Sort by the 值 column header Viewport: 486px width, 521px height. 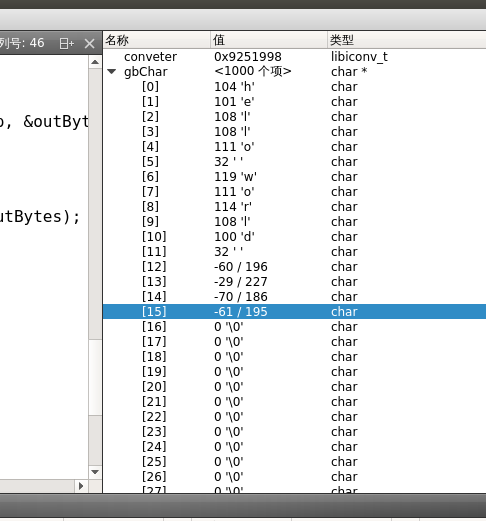click(x=269, y=40)
